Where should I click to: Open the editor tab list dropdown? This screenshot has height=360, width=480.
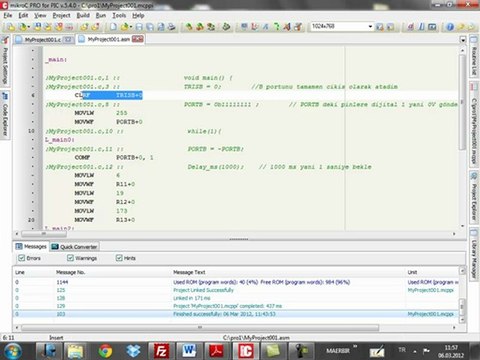click(463, 40)
